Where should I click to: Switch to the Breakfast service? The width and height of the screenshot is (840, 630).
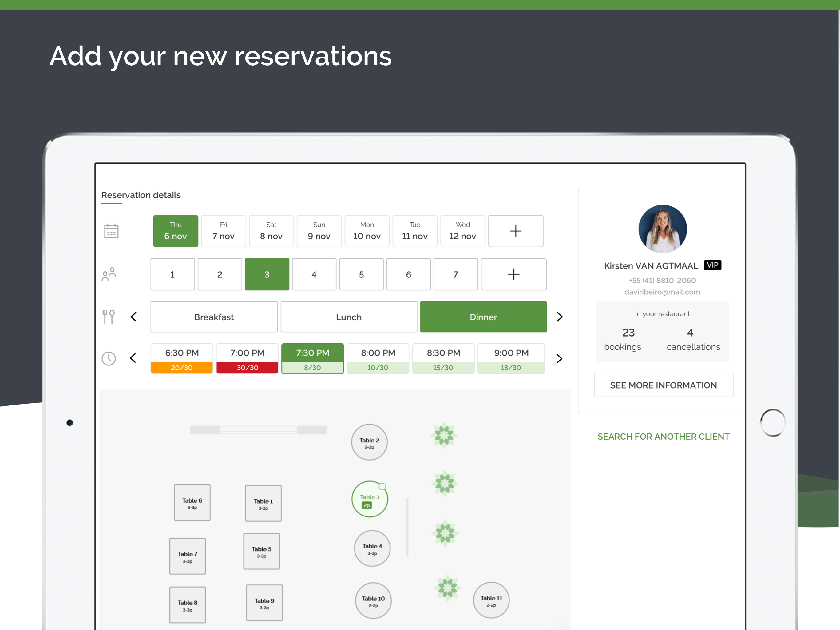(214, 317)
